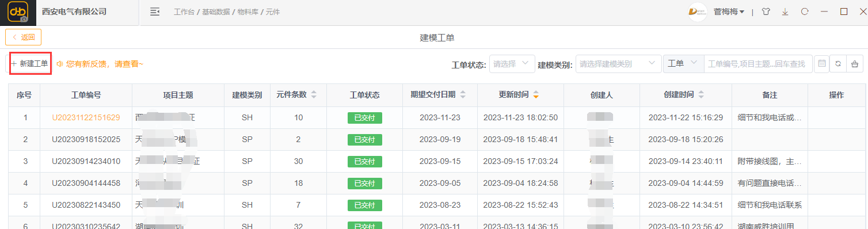Screen dimensions: 868x229
Task: Click the download arrow icon in title bar
Action: point(785,12)
